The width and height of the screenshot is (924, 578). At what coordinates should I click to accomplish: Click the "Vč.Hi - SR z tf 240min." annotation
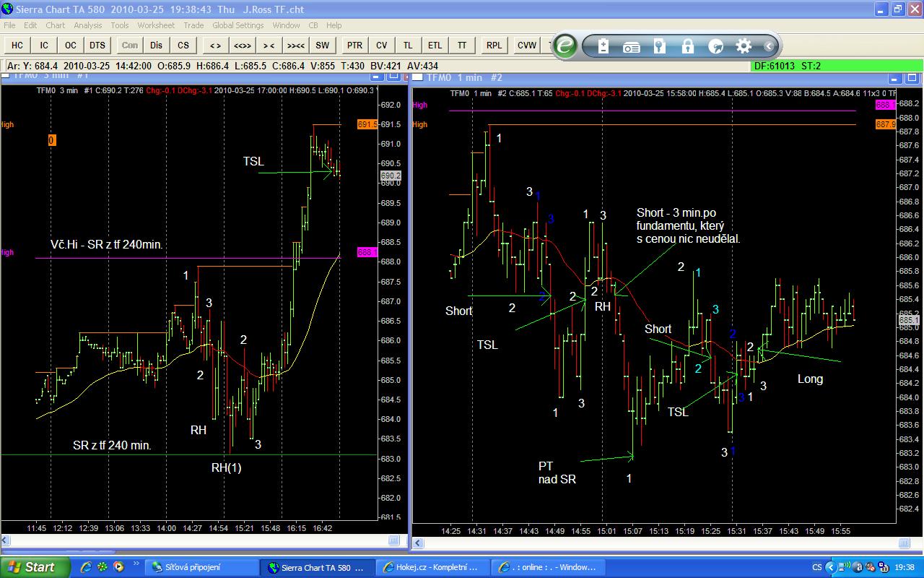tap(107, 245)
